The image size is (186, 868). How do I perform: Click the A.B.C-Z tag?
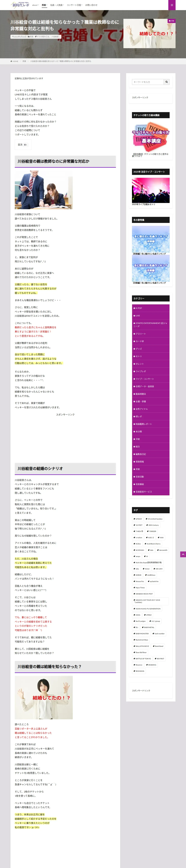[x=150, y=537]
